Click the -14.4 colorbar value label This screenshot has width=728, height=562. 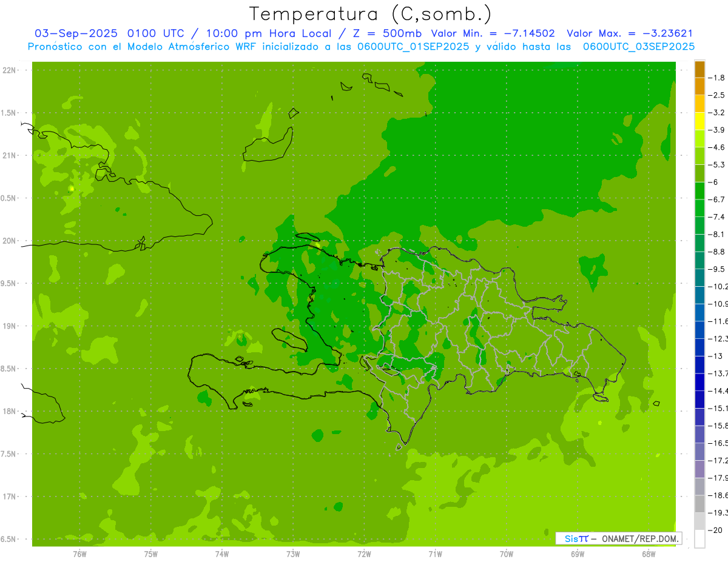718,390
